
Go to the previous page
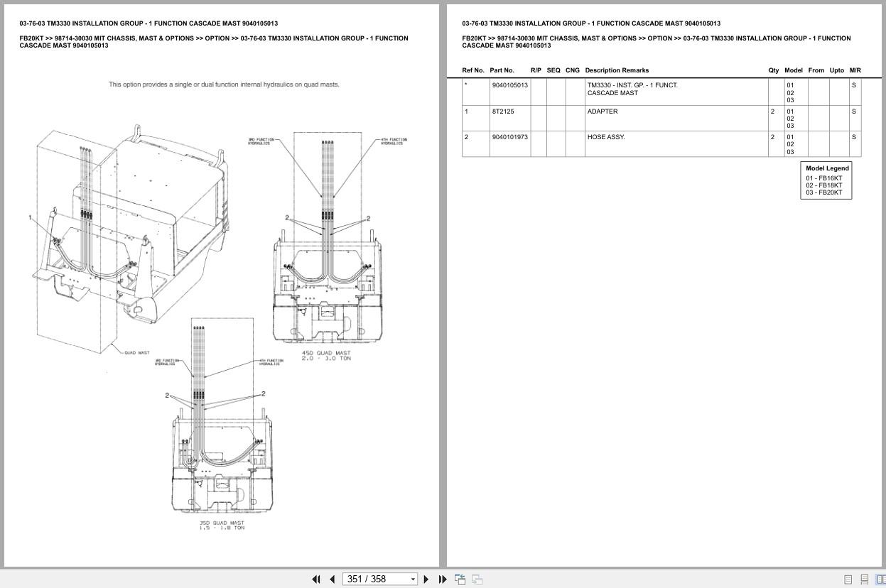(332, 579)
